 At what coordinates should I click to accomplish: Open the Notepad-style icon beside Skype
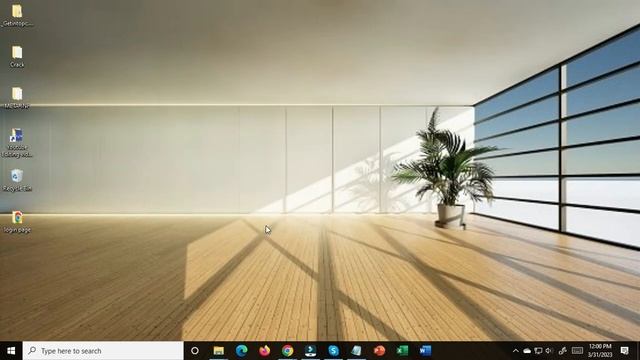pyautogui.click(x=356, y=351)
